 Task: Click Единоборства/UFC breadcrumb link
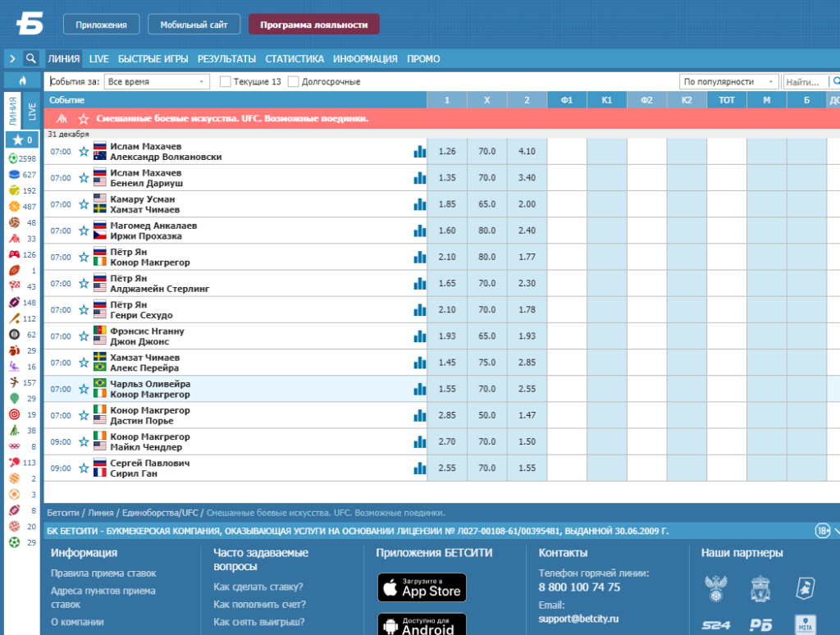(160, 513)
